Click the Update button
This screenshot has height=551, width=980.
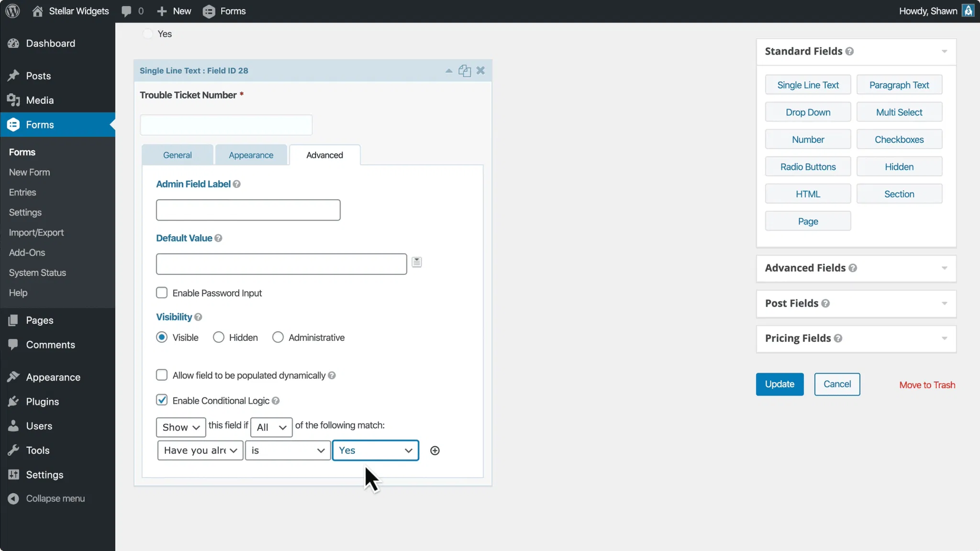[x=779, y=384]
